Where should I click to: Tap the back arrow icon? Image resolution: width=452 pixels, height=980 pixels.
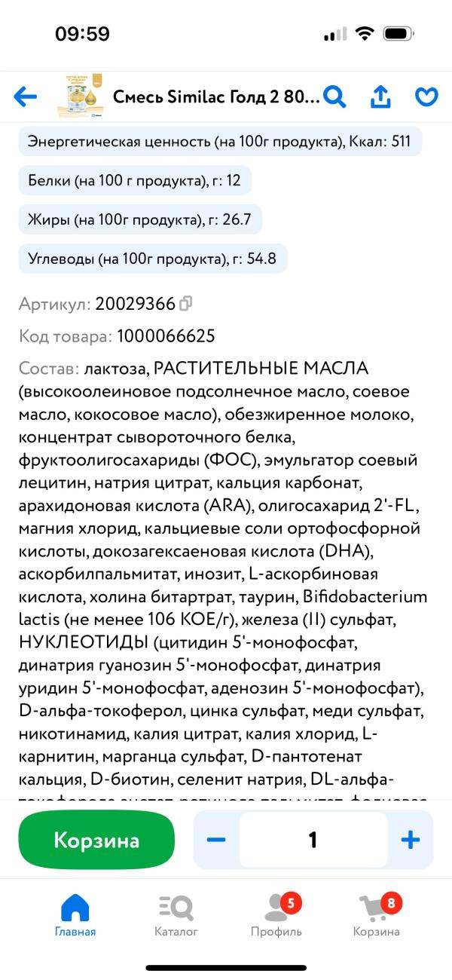pos(25,96)
